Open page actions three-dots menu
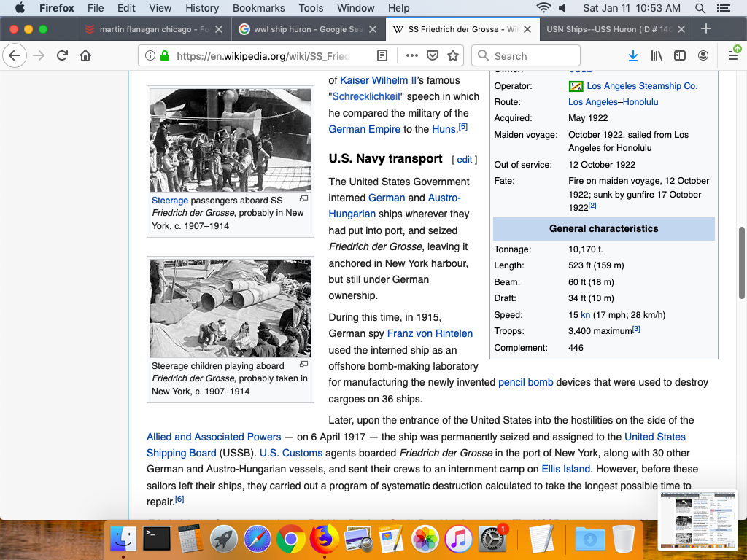The height and width of the screenshot is (560, 747). coord(411,55)
